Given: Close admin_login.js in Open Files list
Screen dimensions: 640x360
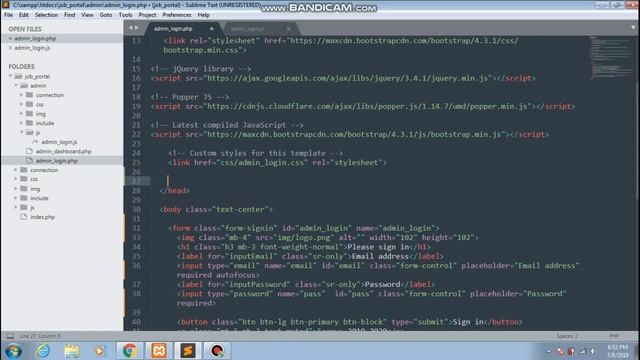Looking at the screenshot, I should pyautogui.click(x=10, y=48).
